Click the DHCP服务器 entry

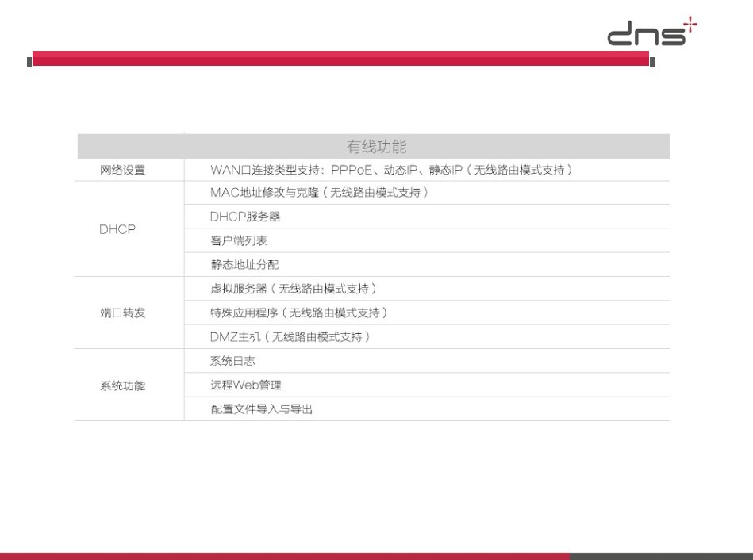245,217
